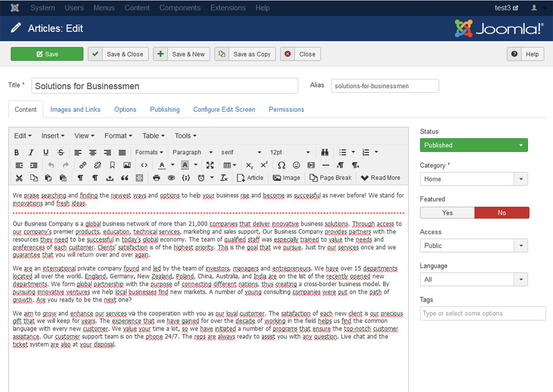Open editor Table menu
The width and height of the screenshot is (553, 392).
pos(153,136)
